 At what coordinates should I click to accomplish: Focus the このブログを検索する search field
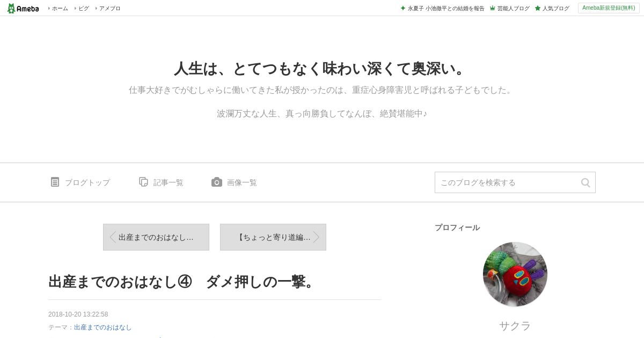(515, 182)
